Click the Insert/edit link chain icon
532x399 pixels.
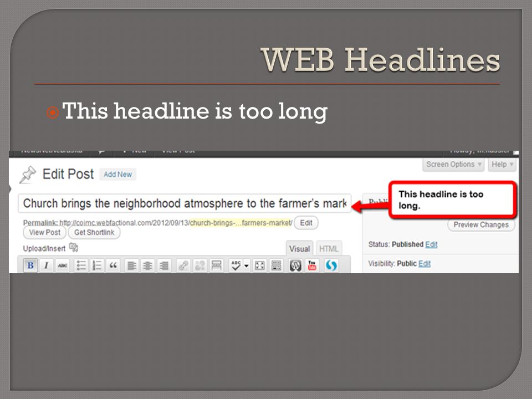183,265
